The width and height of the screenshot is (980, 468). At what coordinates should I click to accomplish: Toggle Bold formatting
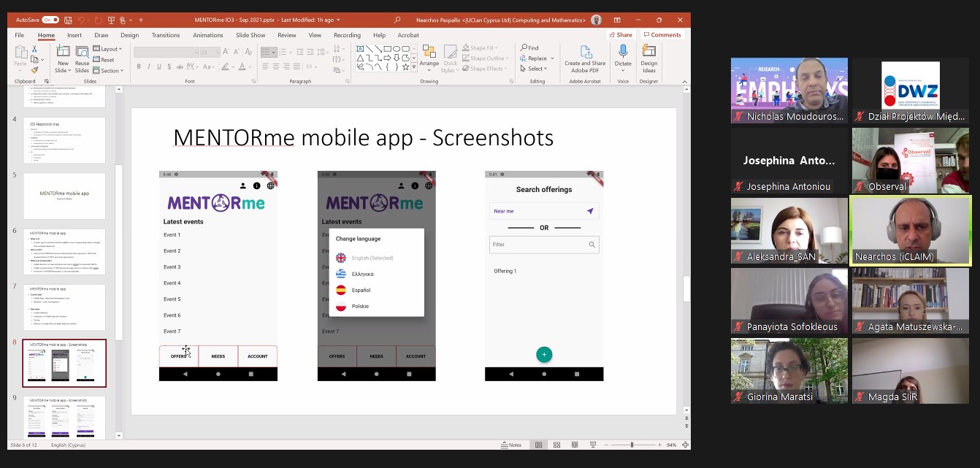[139, 66]
